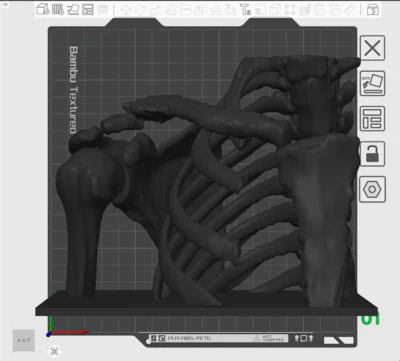Click the Add model cube icon
This screenshot has height=361, width=400.
point(42,9)
